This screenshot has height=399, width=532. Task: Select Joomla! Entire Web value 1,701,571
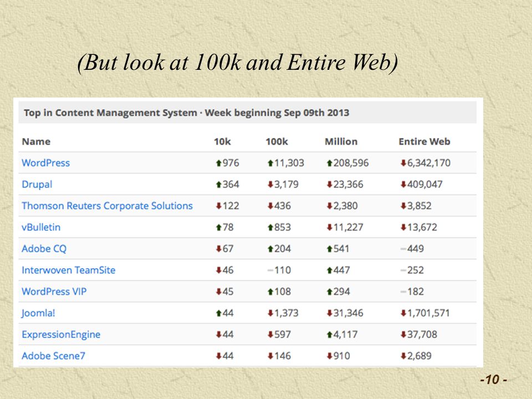coord(428,313)
